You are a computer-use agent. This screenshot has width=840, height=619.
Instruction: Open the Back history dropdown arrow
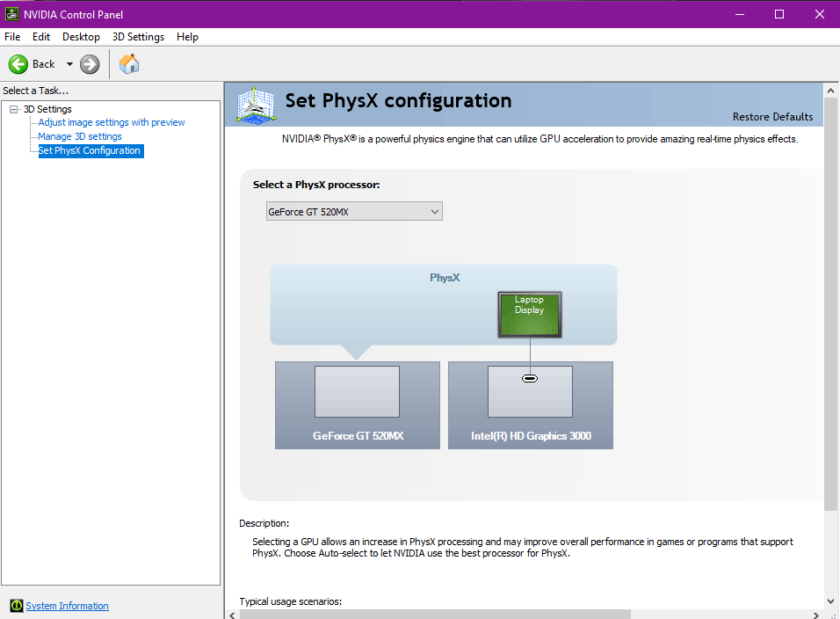(x=69, y=64)
